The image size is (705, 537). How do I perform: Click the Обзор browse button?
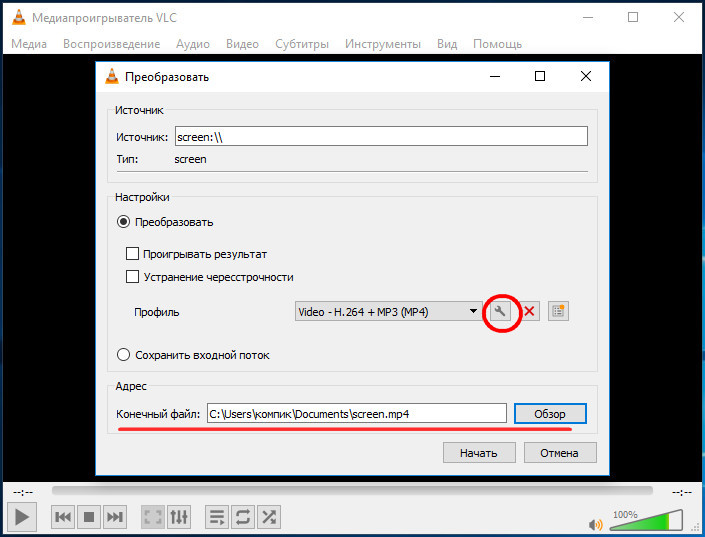click(x=550, y=413)
